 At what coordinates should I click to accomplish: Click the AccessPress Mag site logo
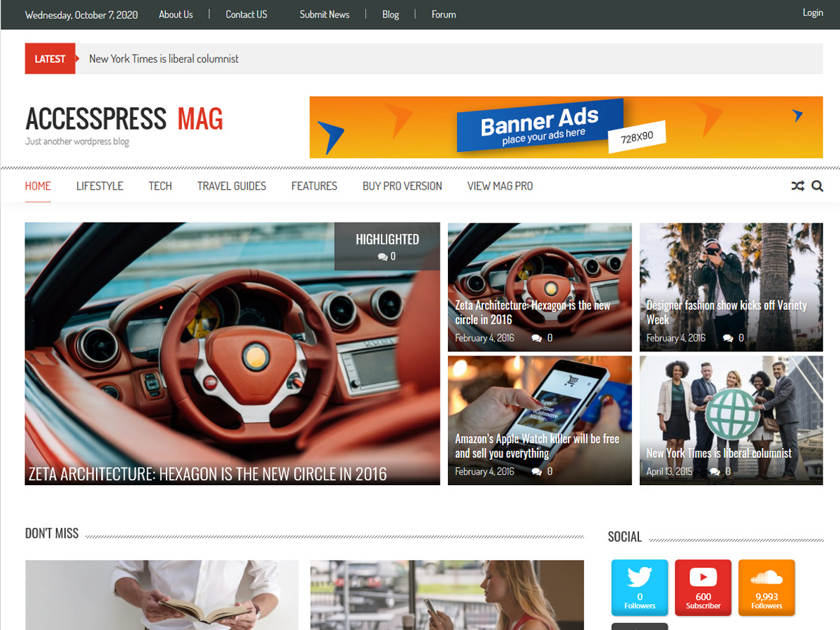click(124, 120)
